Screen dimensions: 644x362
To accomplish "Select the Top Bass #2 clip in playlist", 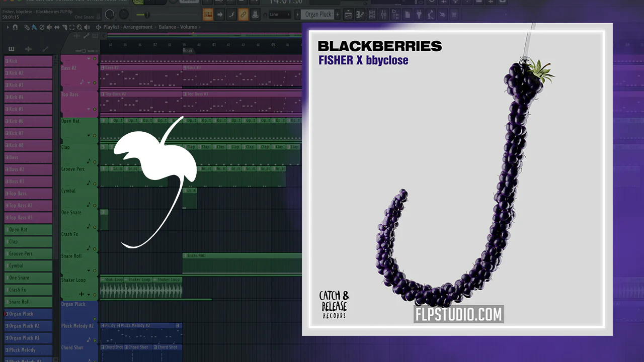I will coord(141,102).
